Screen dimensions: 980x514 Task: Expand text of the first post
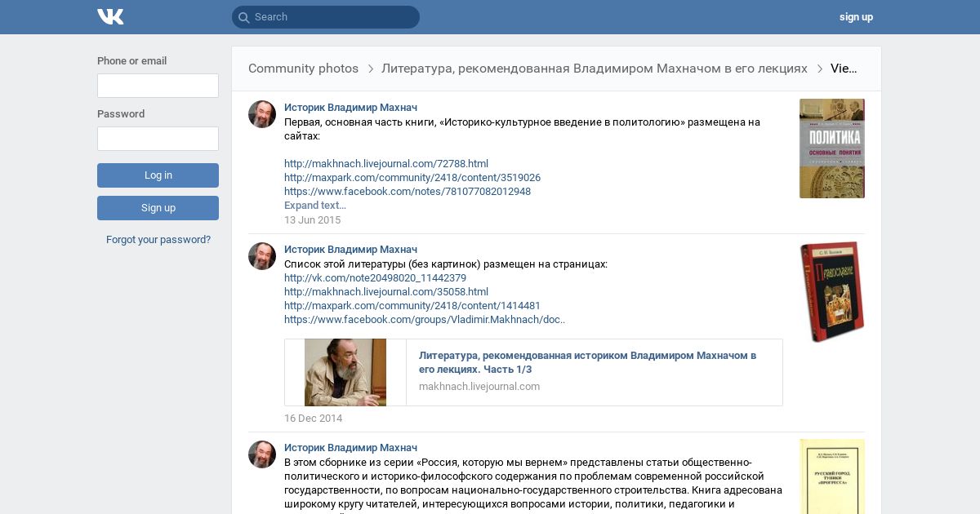[315, 206]
